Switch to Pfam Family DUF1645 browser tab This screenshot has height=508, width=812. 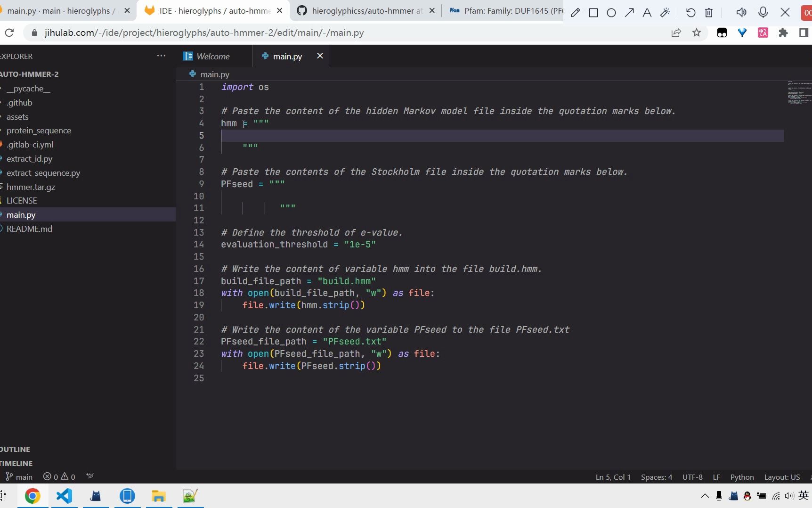point(506,10)
